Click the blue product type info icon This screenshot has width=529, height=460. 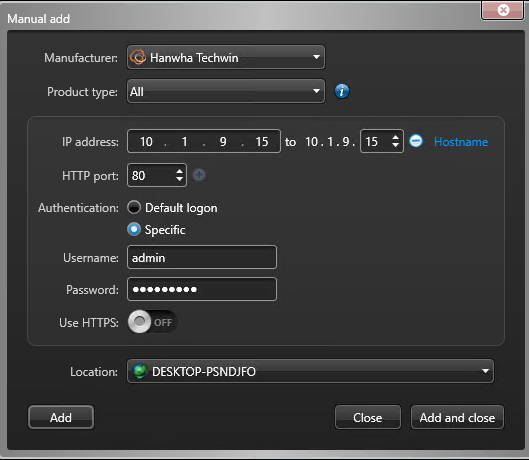coord(342,91)
